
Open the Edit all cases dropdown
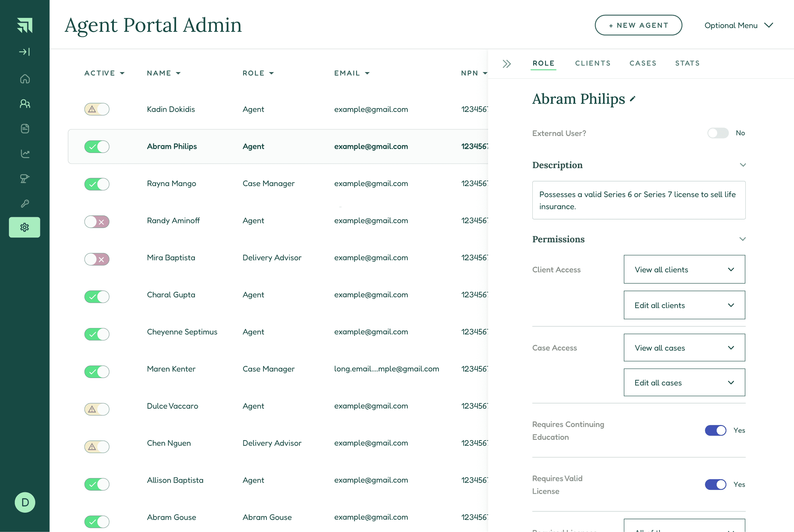click(684, 383)
